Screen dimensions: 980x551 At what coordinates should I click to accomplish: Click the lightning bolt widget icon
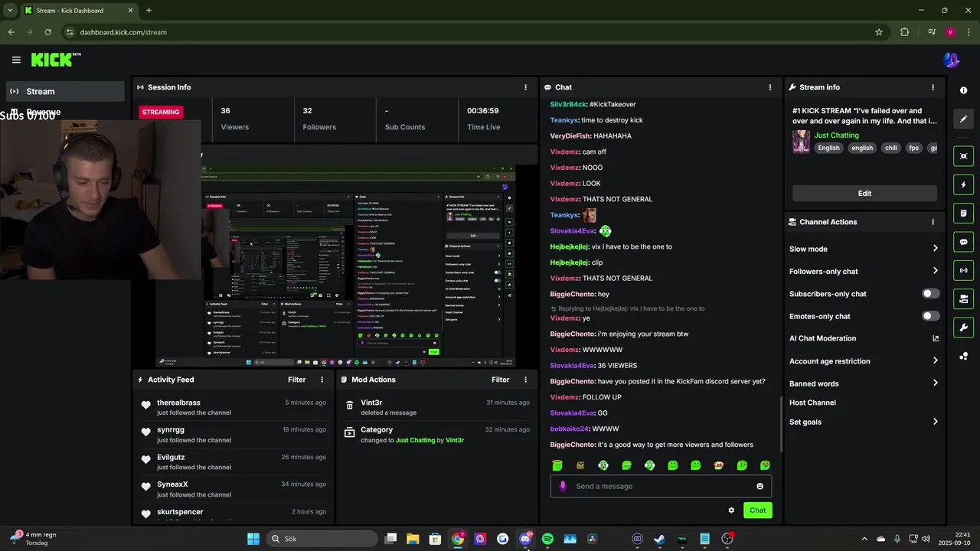963,185
